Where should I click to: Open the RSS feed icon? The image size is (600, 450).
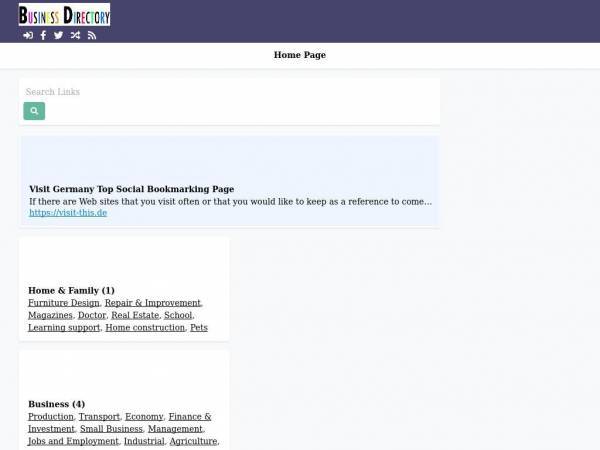(x=92, y=36)
